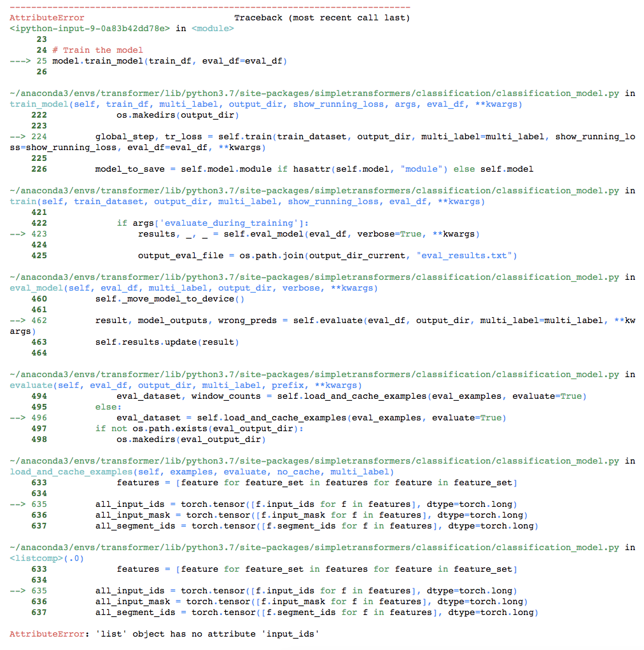Screen dimensions: 644x650
Task: Click line number 26
Action: [x=41, y=72]
